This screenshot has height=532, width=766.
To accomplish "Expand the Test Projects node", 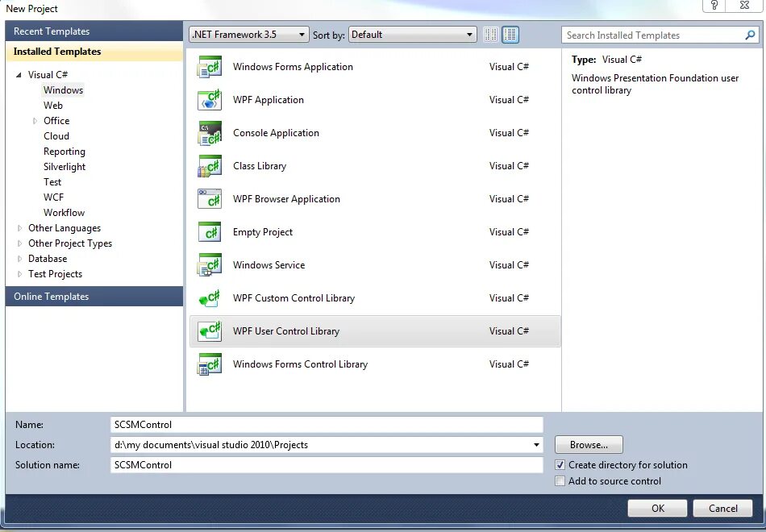I will point(19,274).
